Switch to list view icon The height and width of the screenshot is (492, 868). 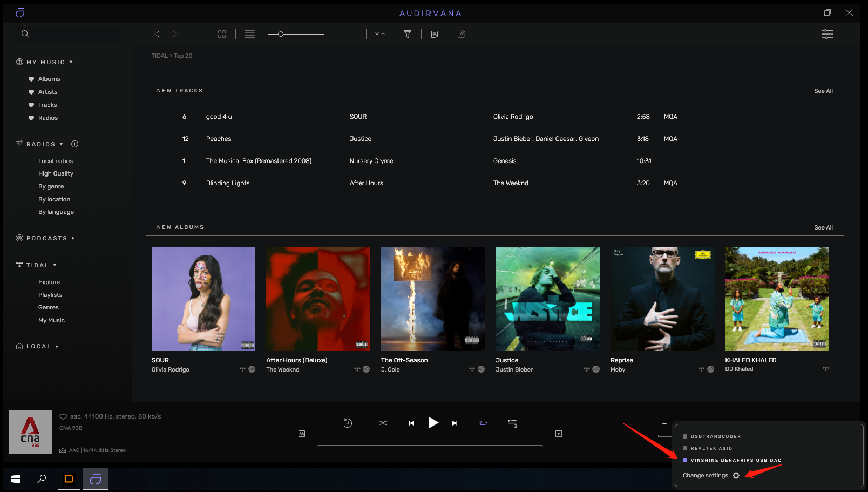point(249,34)
